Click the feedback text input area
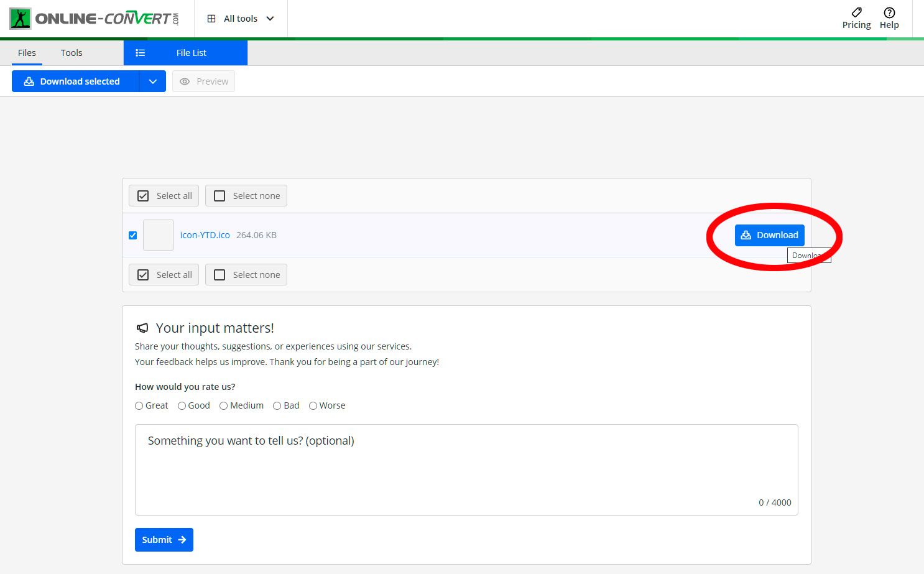924x574 pixels. coord(466,470)
